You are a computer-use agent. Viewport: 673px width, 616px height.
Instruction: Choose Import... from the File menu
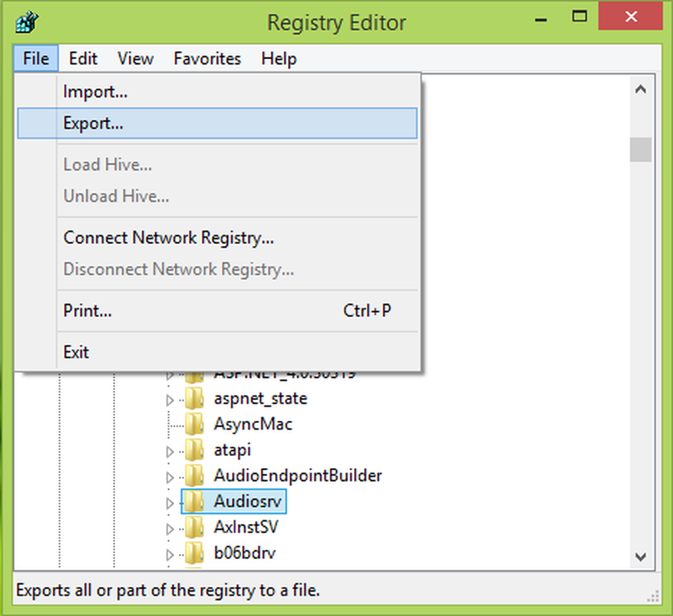95,92
